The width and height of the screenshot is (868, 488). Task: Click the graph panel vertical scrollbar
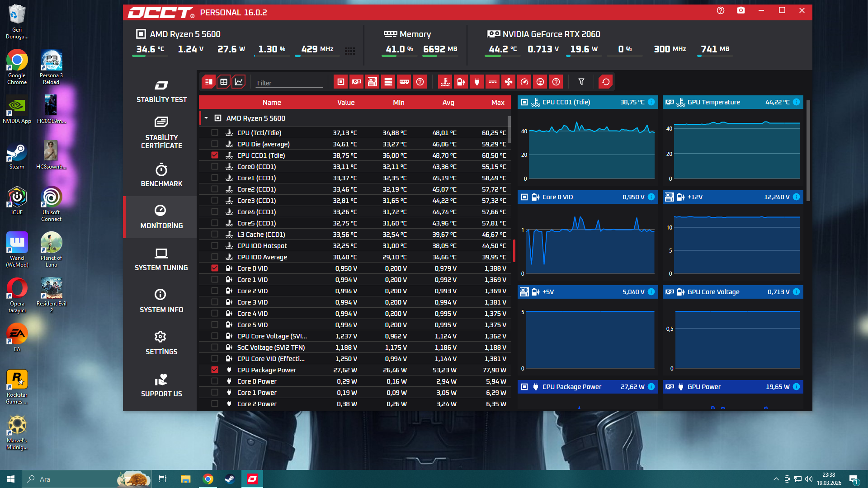point(808,150)
